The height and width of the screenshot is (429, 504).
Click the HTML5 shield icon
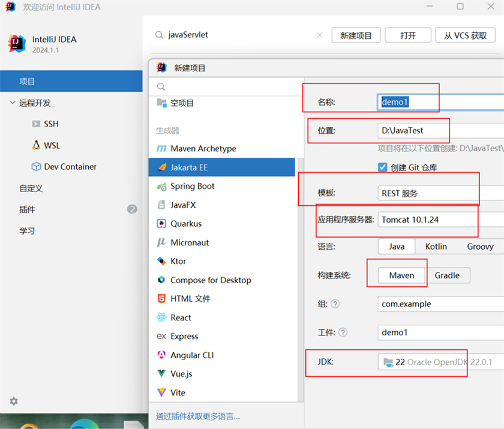(x=161, y=299)
